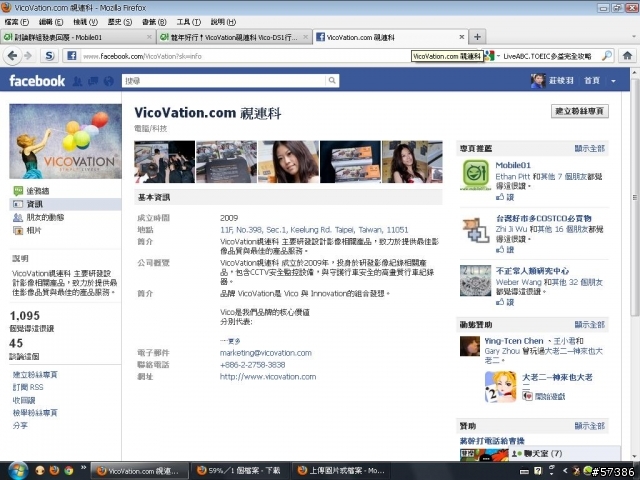The width and height of the screenshot is (640, 480).
Task: Open the View menu
Action: pyautogui.click(x=85, y=22)
